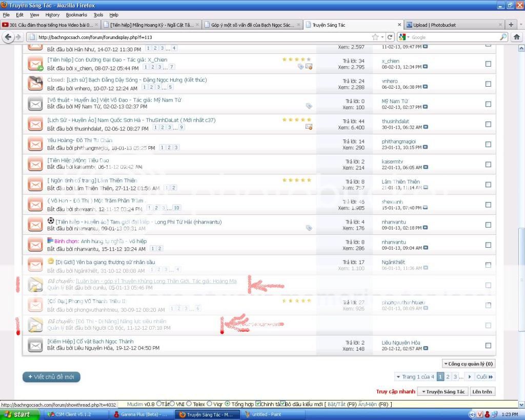The width and height of the screenshot is (525, 420).
Task: Tick the checkbox for Con Đường Đại Đạo thread
Action: (488, 64)
